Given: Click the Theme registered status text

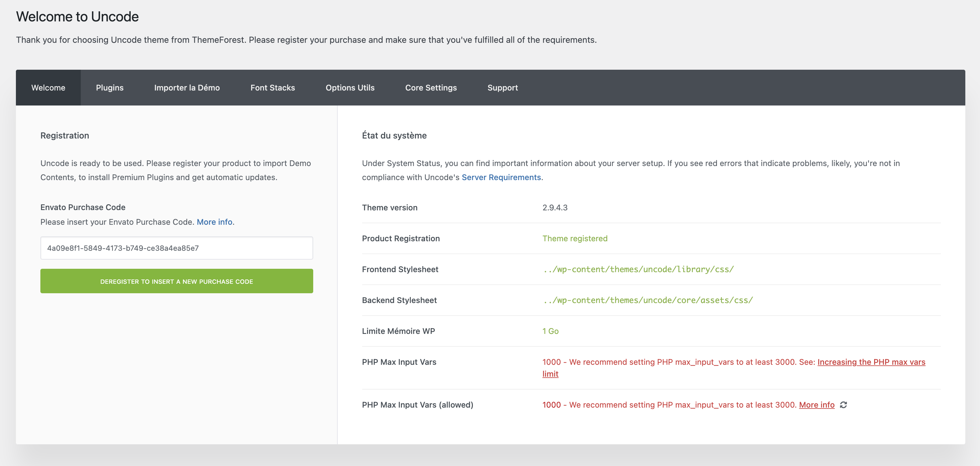Looking at the screenshot, I should (x=575, y=239).
